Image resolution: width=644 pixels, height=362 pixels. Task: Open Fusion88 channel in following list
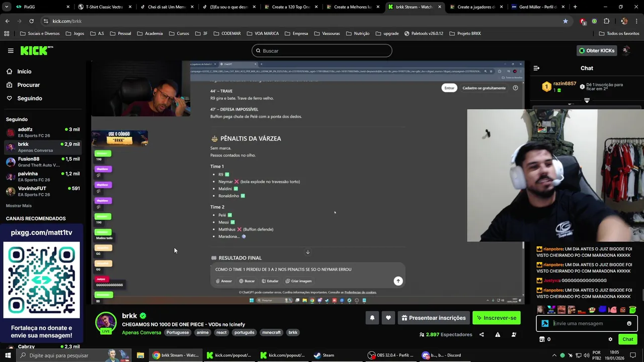(x=43, y=162)
